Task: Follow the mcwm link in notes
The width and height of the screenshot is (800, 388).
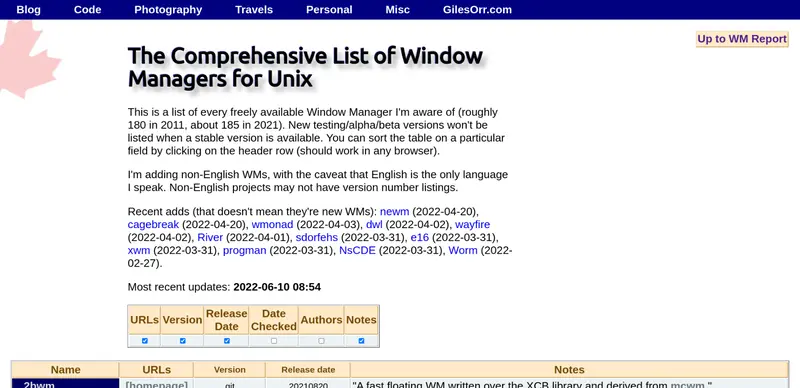Action: 687,384
